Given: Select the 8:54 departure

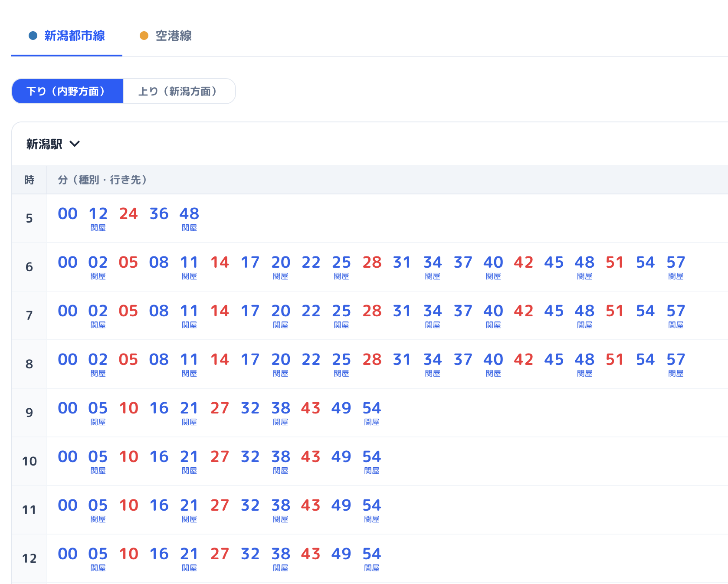Looking at the screenshot, I should tap(645, 359).
